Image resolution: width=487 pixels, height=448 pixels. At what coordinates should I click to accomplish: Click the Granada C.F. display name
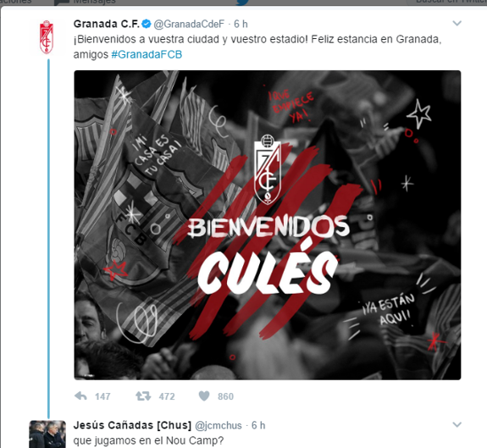point(107,24)
